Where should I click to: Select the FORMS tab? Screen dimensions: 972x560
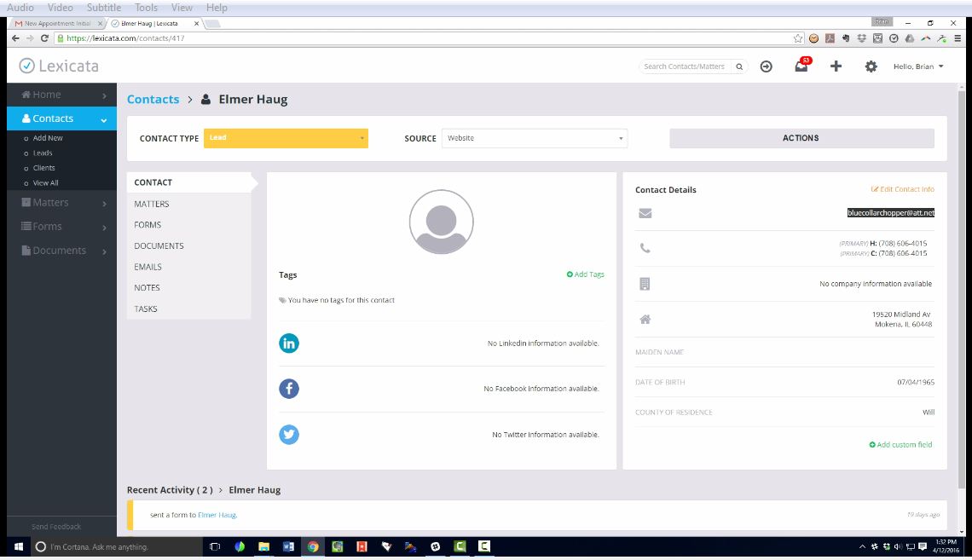189,225
